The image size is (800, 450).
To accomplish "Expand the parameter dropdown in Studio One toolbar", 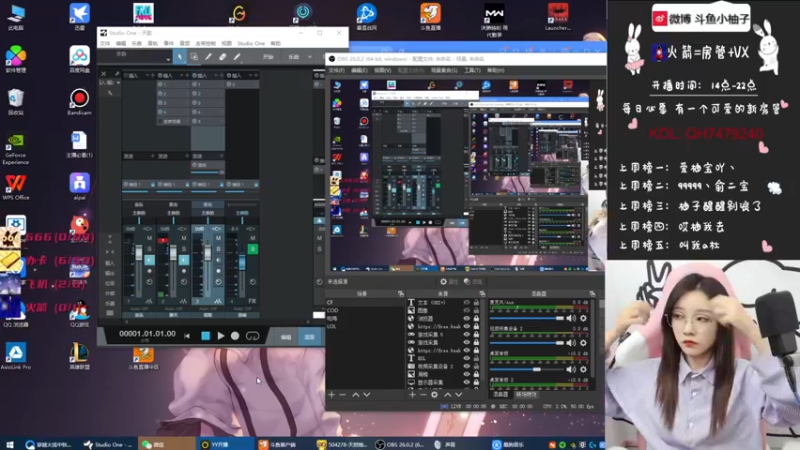I will coord(168,60).
